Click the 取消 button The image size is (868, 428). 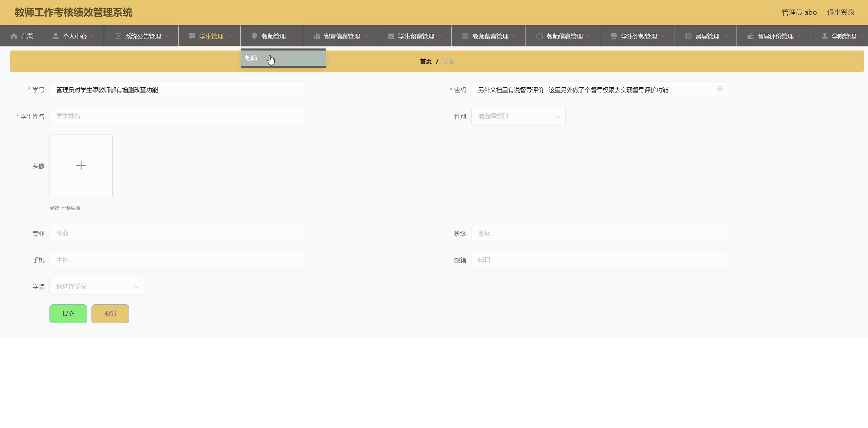click(110, 314)
